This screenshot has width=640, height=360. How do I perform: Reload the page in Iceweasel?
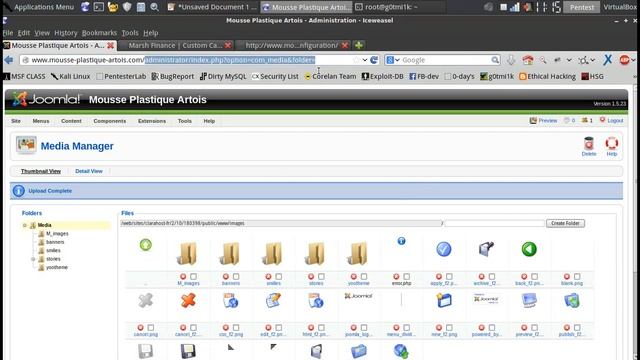[x=374, y=60]
